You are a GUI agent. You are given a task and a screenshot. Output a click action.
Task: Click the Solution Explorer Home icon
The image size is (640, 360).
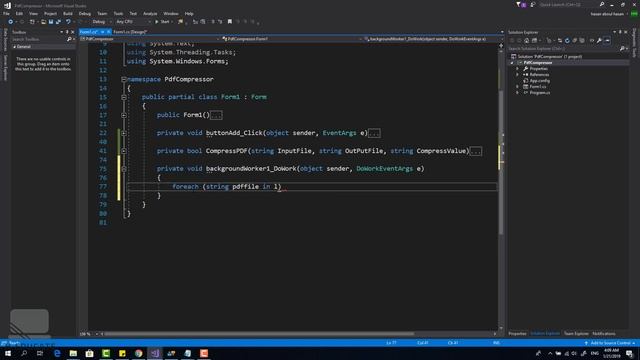[527, 40]
